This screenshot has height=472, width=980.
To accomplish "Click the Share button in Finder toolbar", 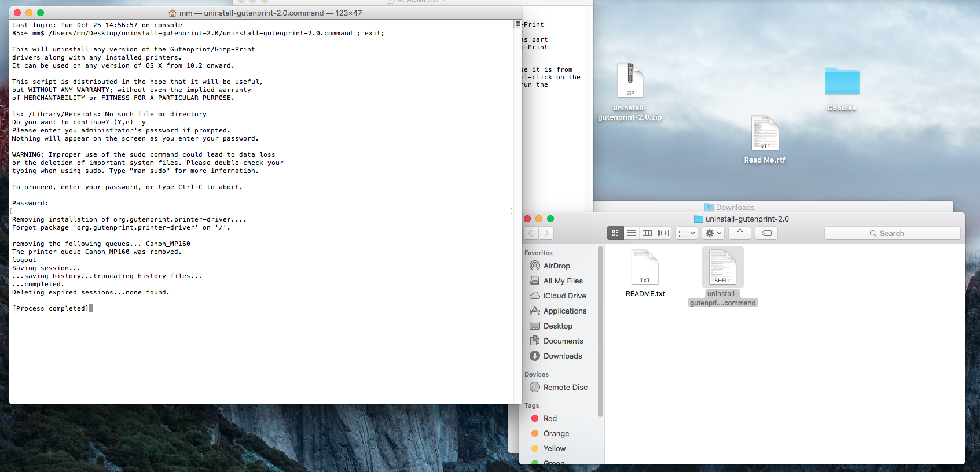I will [x=740, y=233].
